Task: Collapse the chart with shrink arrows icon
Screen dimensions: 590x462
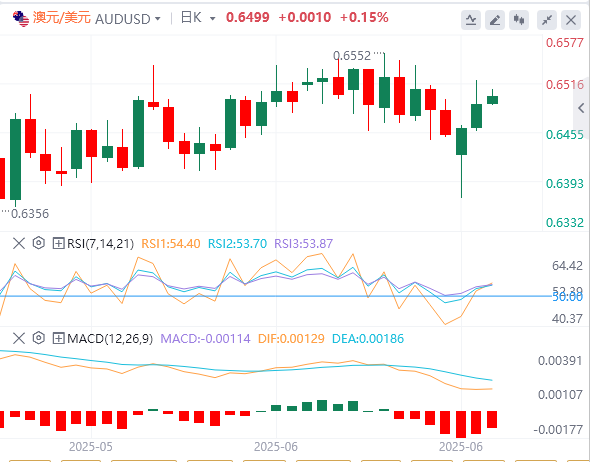Action: coord(547,20)
